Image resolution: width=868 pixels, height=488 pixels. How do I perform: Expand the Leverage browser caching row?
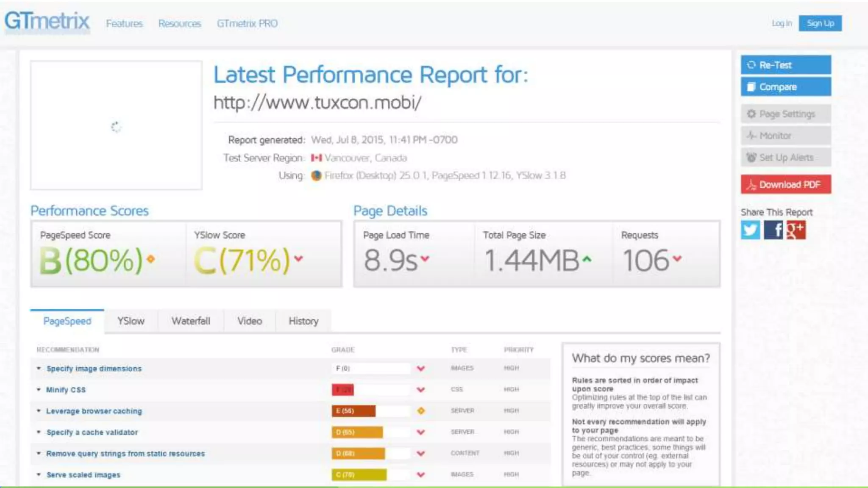point(94,411)
